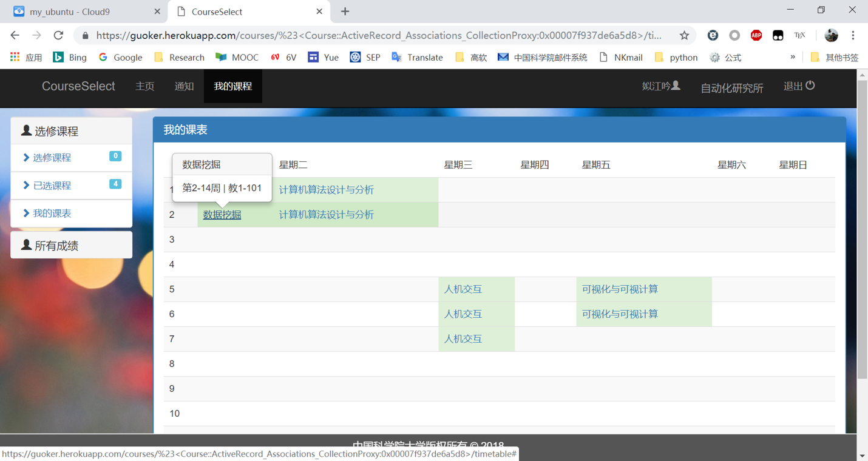The height and width of the screenshot is (461, 868).
Task: Open the 应用 apps shortcut
Action: click(x=25, y=57)
